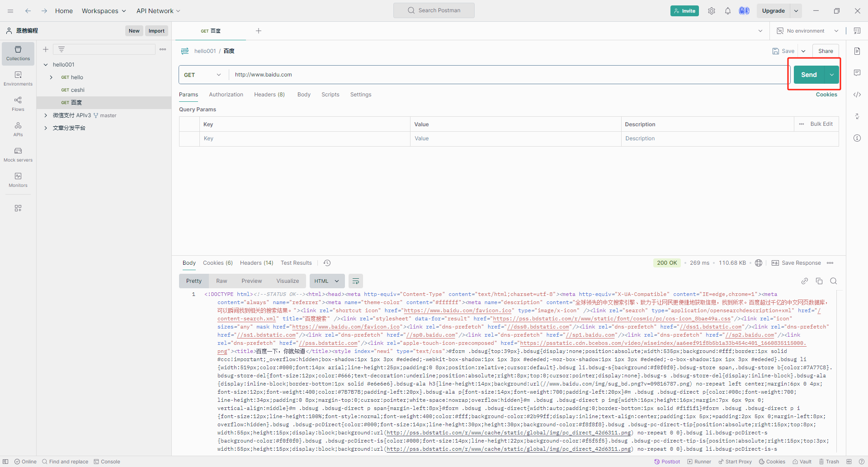The height and width of the screenshot is (467, 868).
Task: Show network info globe icon
Action: tap(759, 263)
